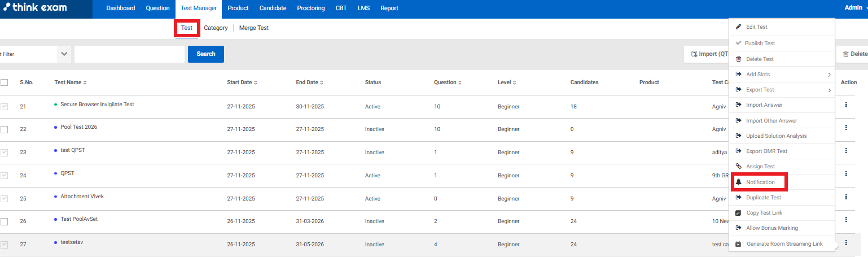Open the Merge Test sub-navigation link
Viewport: 868px width, 257px height.
[x=254, y=28]
